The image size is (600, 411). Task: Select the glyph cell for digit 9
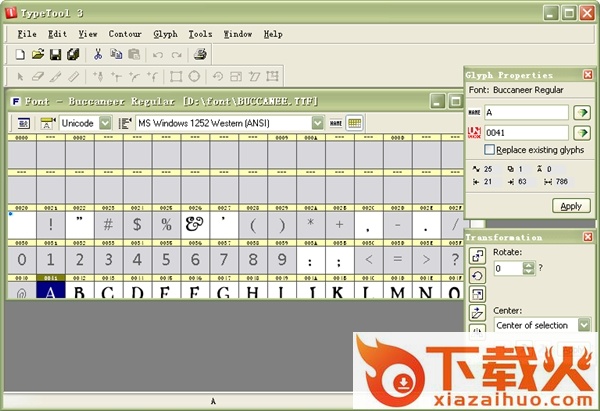[x=282, y=260]
